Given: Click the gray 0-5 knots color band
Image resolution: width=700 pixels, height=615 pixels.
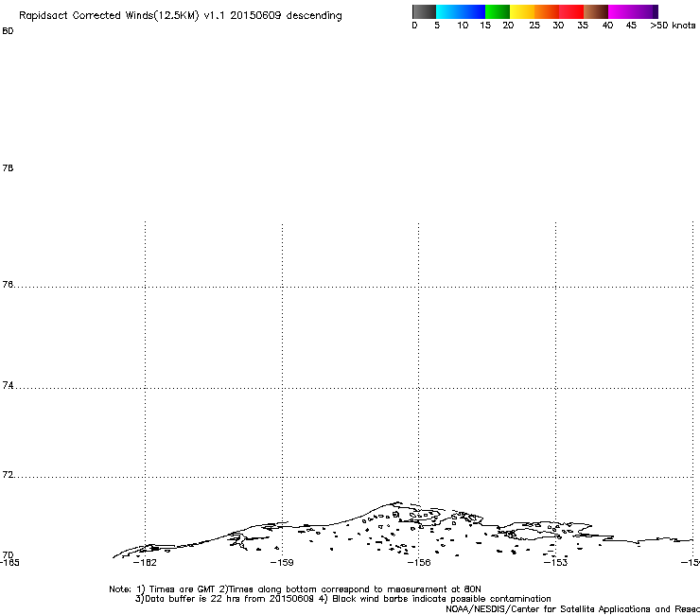Looking at the screenshot, I should coord(424,11).
